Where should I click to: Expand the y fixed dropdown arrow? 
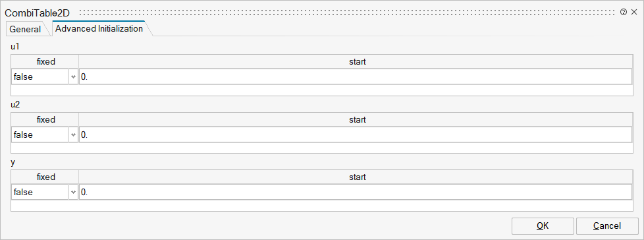click(x=74, y=192)
